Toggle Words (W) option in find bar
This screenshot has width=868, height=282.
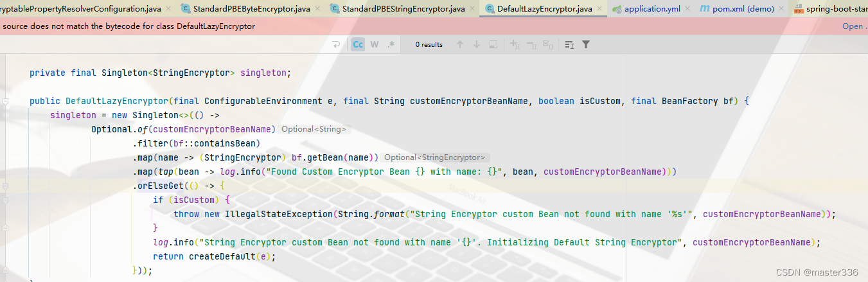tap(374, 44)
